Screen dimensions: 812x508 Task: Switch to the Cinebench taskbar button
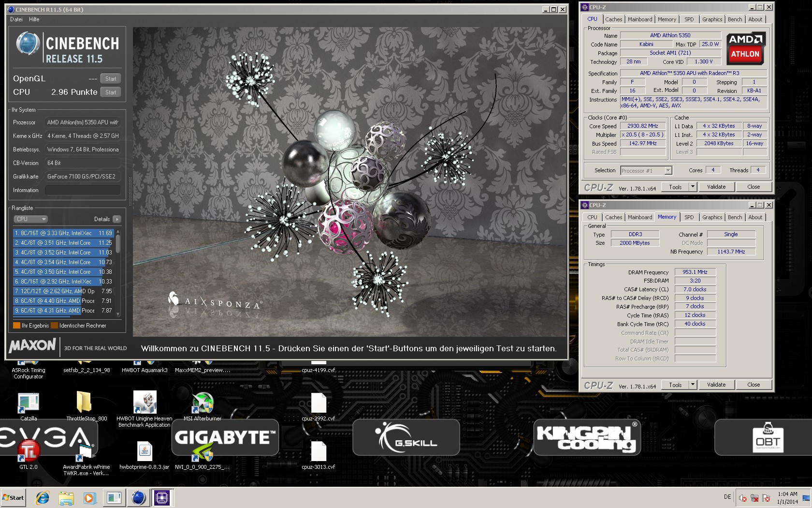138,498
